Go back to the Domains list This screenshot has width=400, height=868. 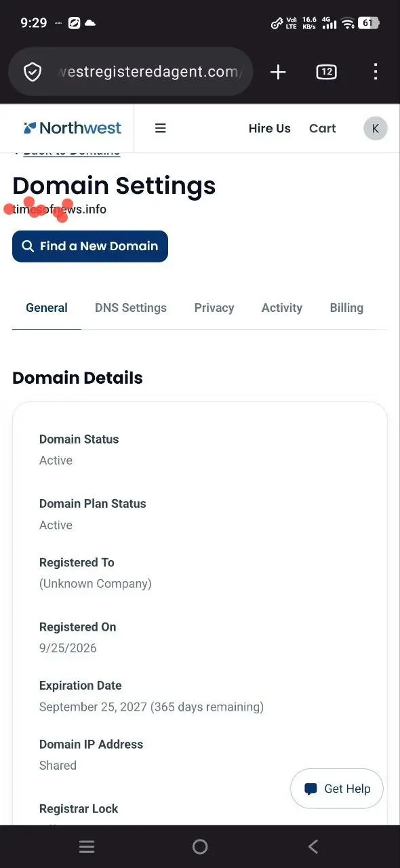[x=68, y=152]
